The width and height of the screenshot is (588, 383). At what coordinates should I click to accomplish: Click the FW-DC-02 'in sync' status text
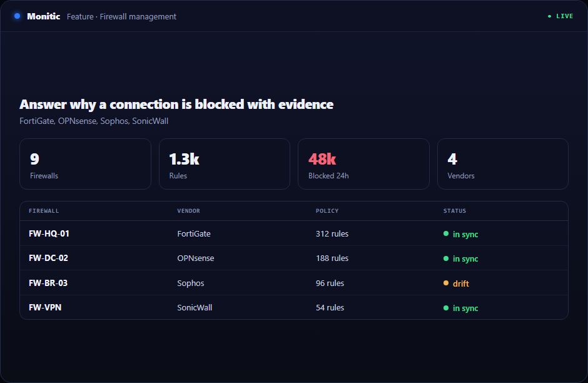[465, 259]
